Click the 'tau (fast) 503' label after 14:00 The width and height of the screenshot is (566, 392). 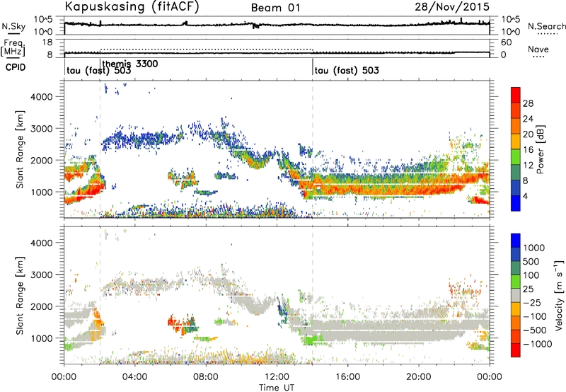pyautogui.click(x=347, y=70)
